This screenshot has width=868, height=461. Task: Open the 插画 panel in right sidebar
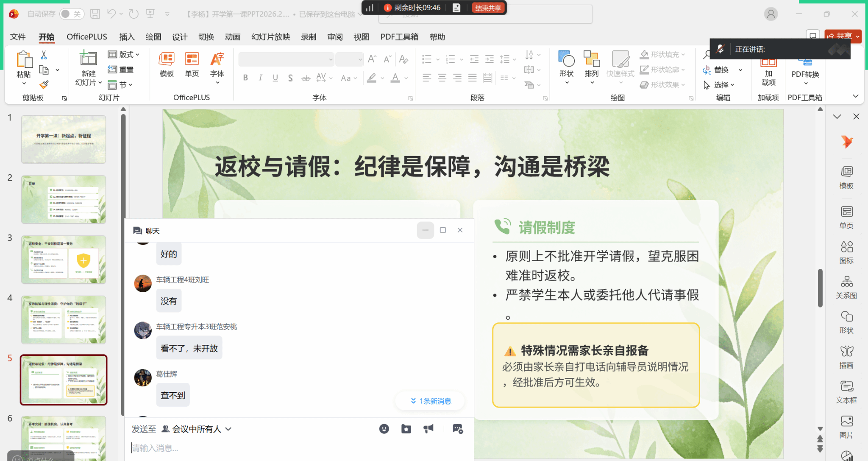pyautogui.click(x=847, y=357)
